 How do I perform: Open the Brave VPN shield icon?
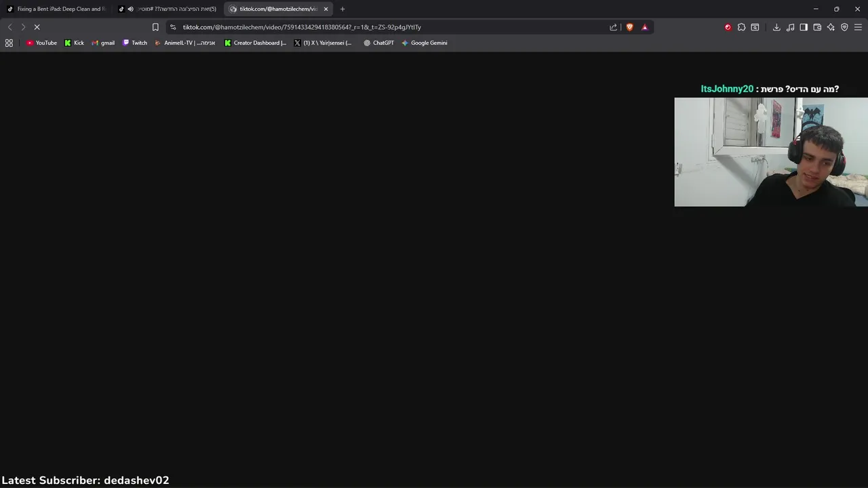coord(844,27)
